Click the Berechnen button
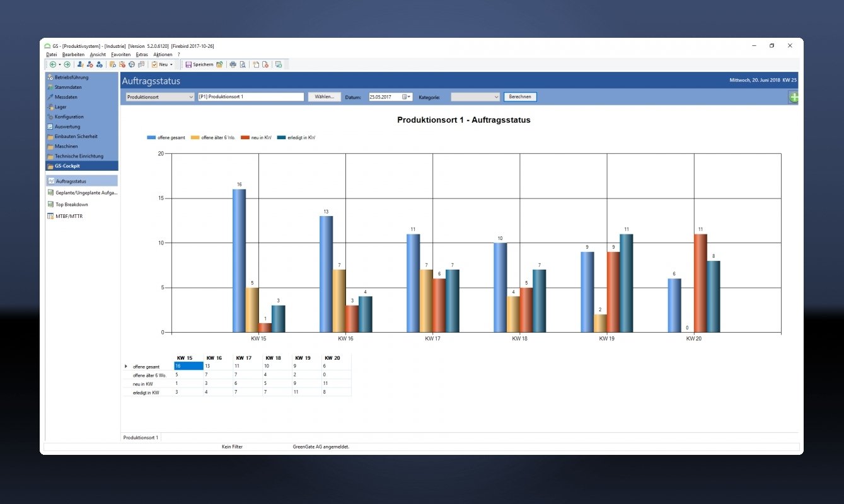This screenshot has height=504, width=844. (x=520, y=97)
